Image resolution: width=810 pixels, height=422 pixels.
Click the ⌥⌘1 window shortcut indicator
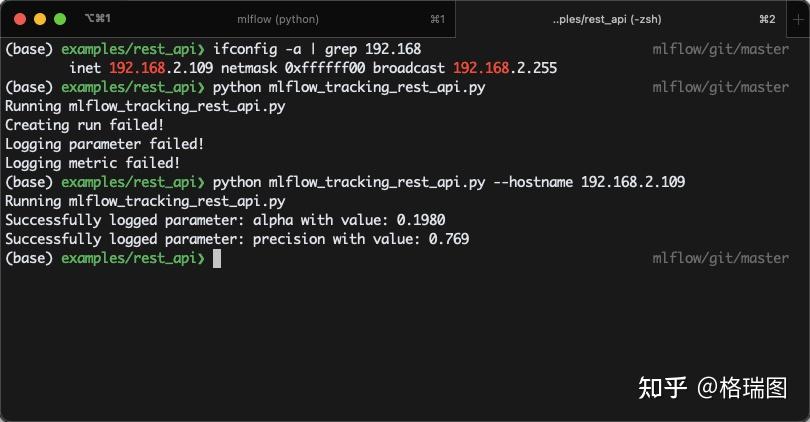coord(97,19)
